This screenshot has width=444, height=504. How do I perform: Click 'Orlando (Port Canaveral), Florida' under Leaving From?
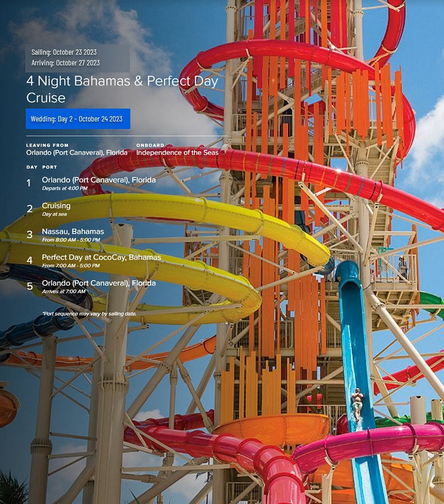[77, 153]
